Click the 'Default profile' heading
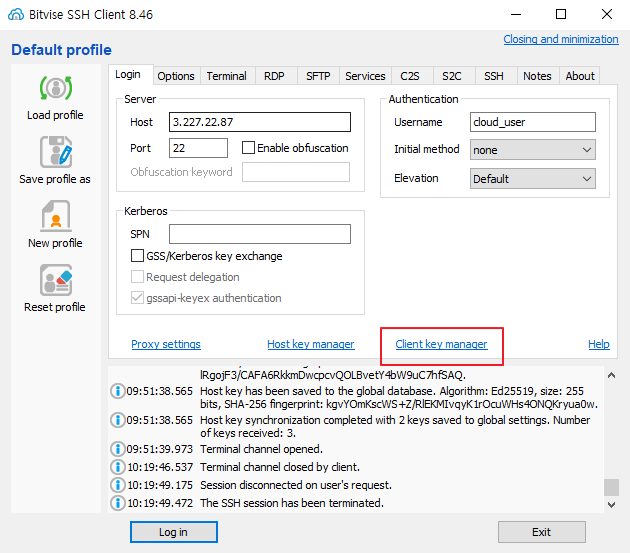The width and height of the screenshot is (630, 553). pos(61,50)
